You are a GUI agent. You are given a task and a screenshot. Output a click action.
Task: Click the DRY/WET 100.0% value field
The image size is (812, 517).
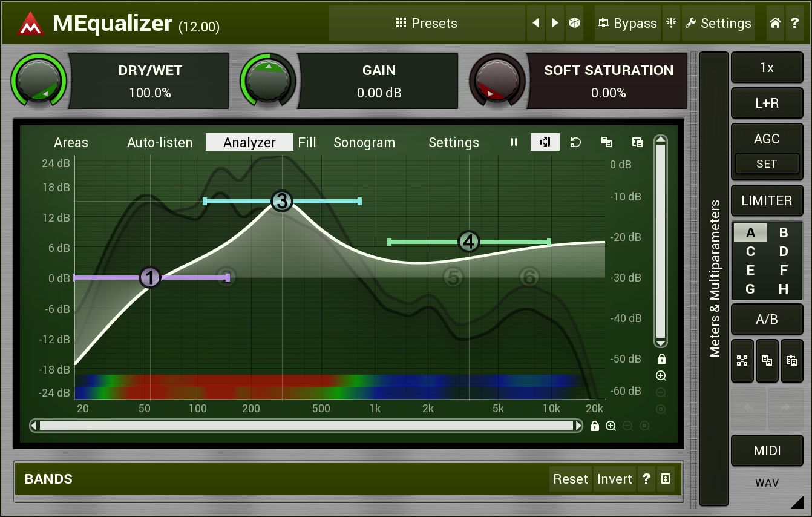tap(150, 93)
